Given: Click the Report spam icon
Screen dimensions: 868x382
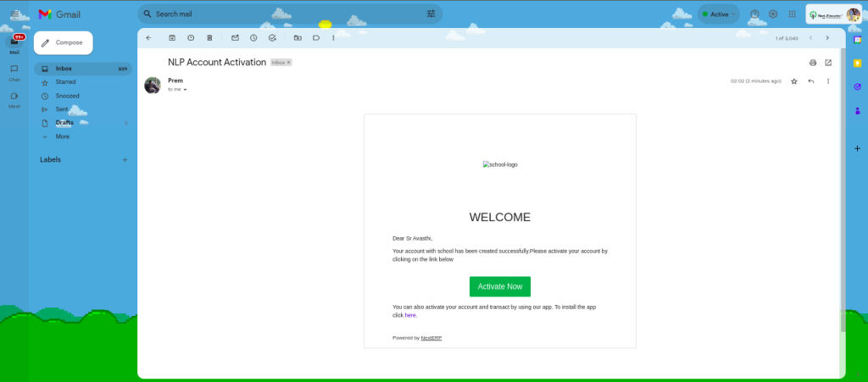Looking at the screenshot, I should pyautogui.click(x=191, y=38).
